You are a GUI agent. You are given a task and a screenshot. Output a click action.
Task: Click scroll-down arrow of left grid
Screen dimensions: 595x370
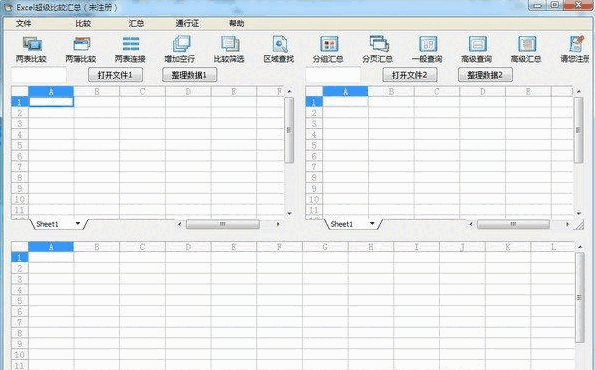click(x=289, y=214)
